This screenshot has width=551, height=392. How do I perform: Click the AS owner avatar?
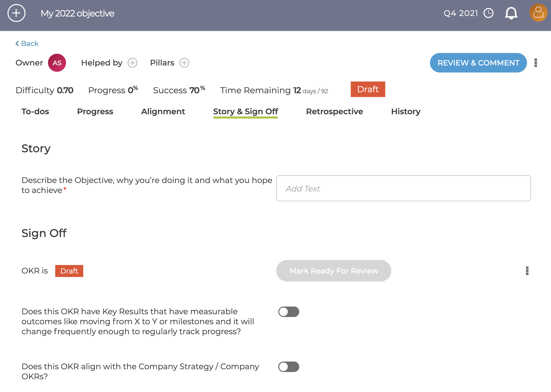[57, 63]
